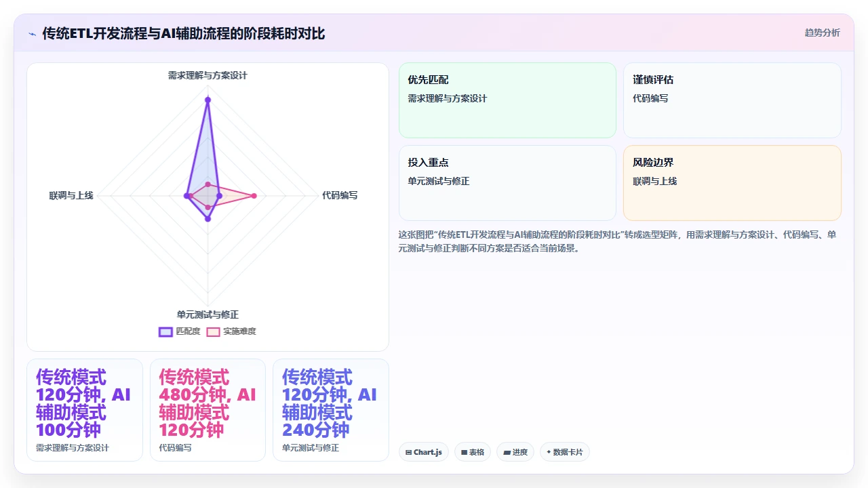Screen dimensions: 868x488
Task: Click 代码编写 text inside 谨慎评估 card
Action: coord(650,98)
